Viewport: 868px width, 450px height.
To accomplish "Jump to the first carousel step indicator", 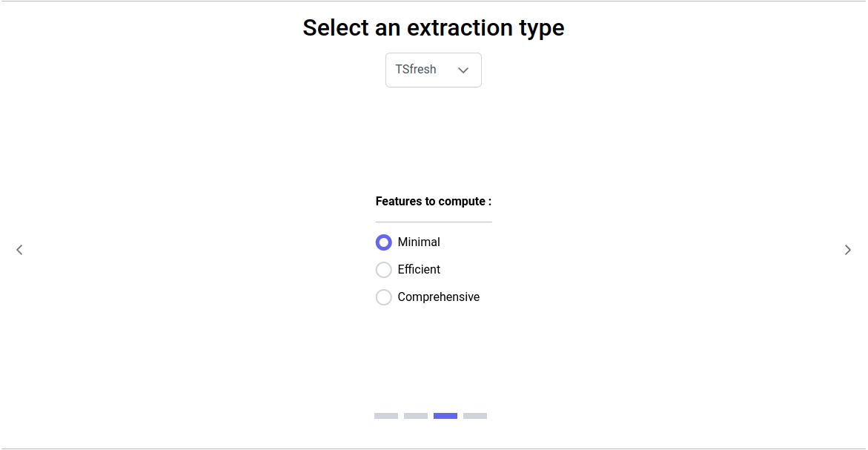I will (x=386, y=416).
